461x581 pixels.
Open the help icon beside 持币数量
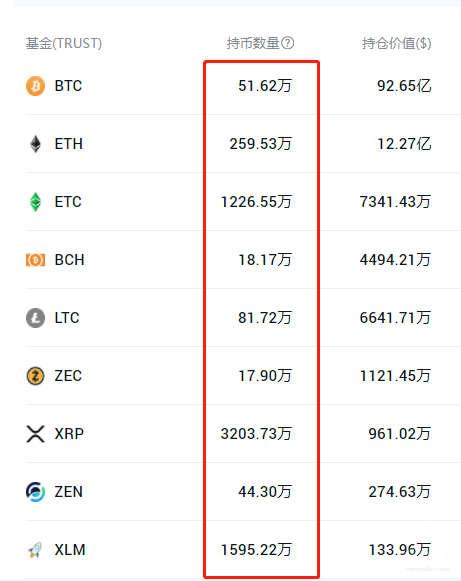(288, 43)
